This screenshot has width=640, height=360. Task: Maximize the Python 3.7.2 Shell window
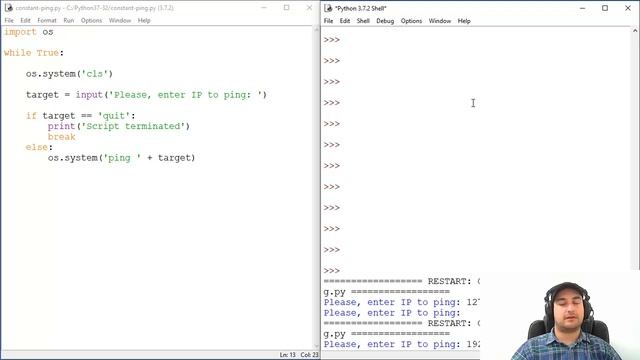605,8
